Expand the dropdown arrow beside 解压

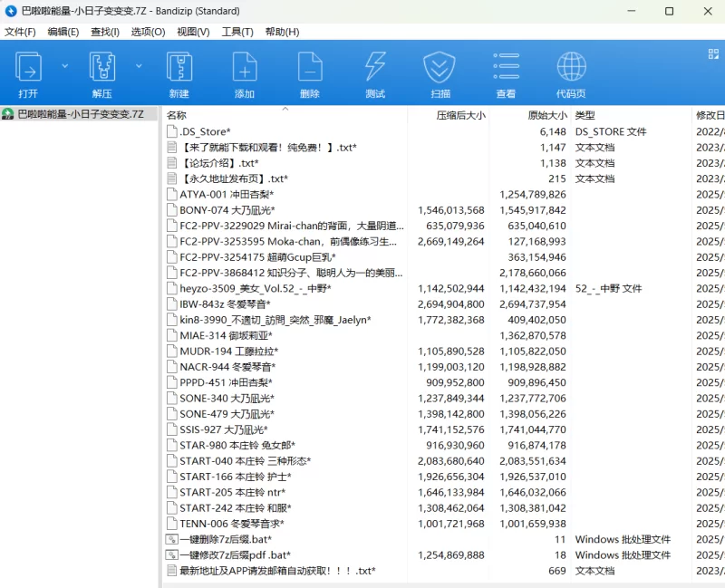(x=139, y=66)
